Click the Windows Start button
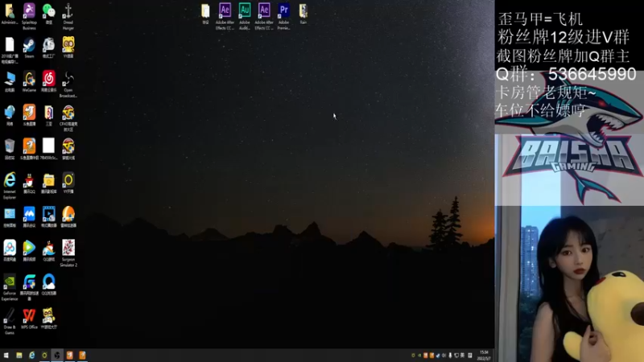 pos(6,355)
